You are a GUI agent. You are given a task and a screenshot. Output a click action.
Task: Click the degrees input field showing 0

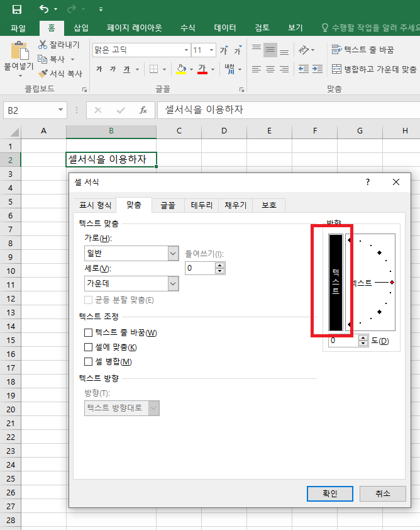pyautogui.click(x=343, y=341)
